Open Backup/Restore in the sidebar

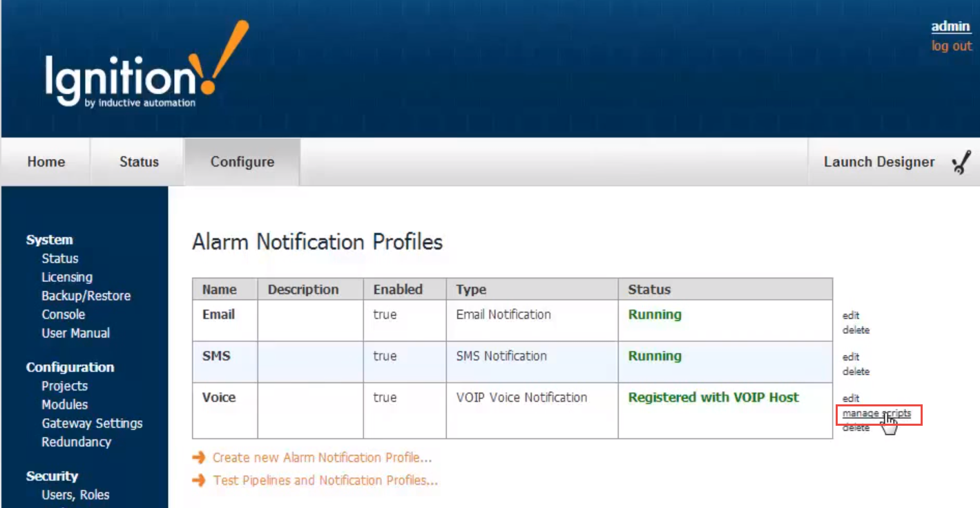[x=86, y=296]
